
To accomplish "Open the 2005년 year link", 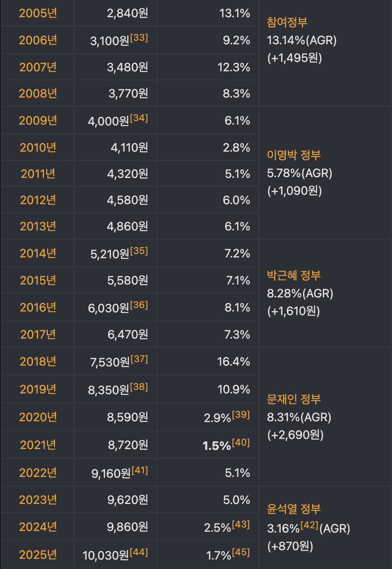I will pos(38,13).
